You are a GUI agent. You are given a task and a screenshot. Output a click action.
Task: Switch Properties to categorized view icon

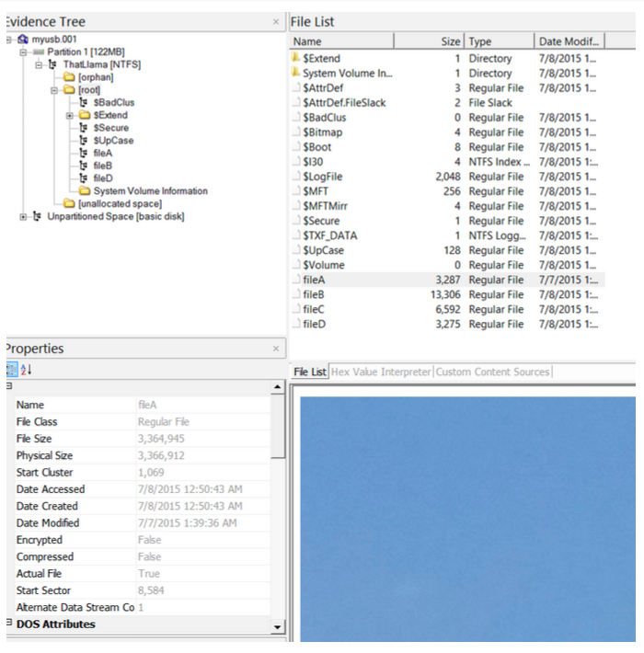[9, 369]
